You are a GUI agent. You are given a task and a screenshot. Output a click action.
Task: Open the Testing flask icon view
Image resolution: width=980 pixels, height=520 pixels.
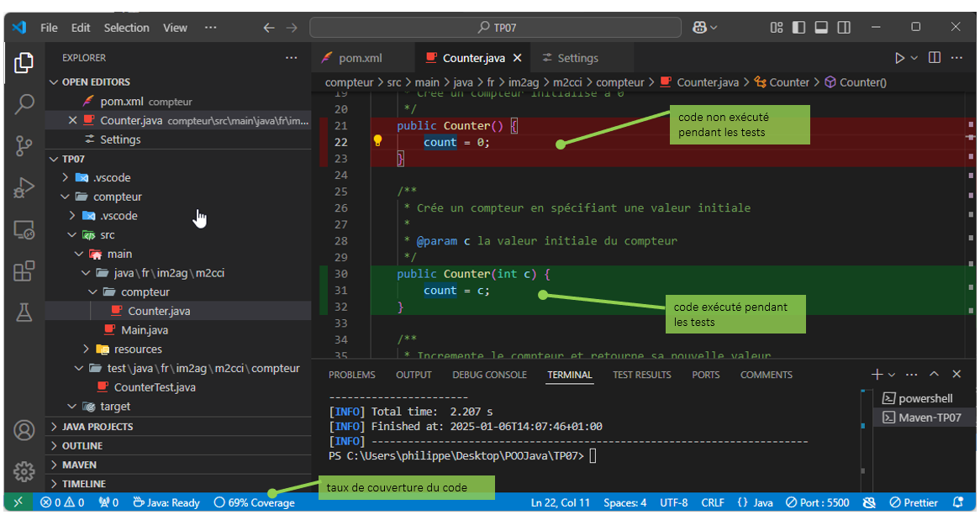(24, 313)
